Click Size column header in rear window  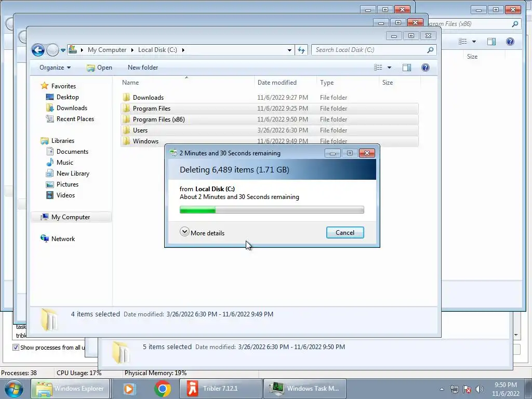click(x=472, y=57)
